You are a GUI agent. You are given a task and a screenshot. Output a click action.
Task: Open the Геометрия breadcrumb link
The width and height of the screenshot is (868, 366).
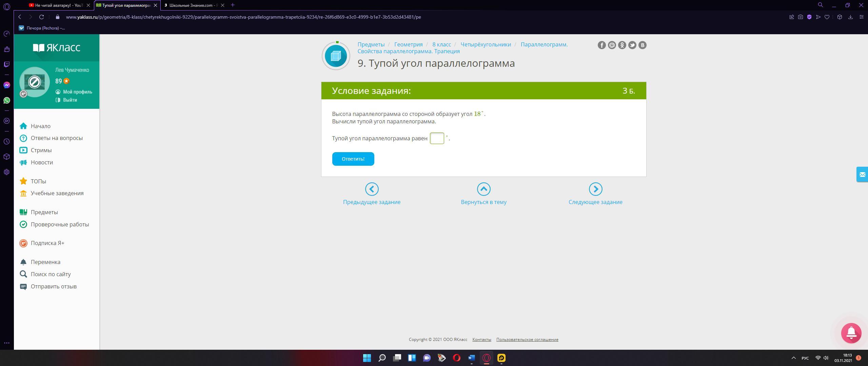[408, 44]
